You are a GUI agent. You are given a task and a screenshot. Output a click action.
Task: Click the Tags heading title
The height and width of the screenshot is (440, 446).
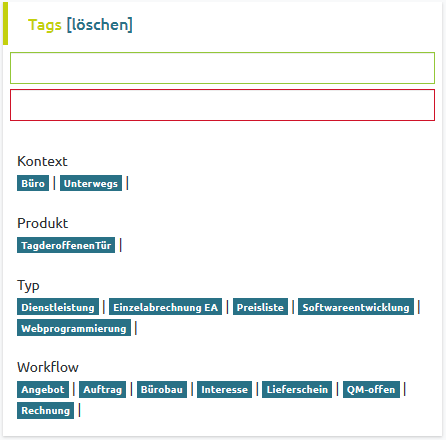coord(45,25)
